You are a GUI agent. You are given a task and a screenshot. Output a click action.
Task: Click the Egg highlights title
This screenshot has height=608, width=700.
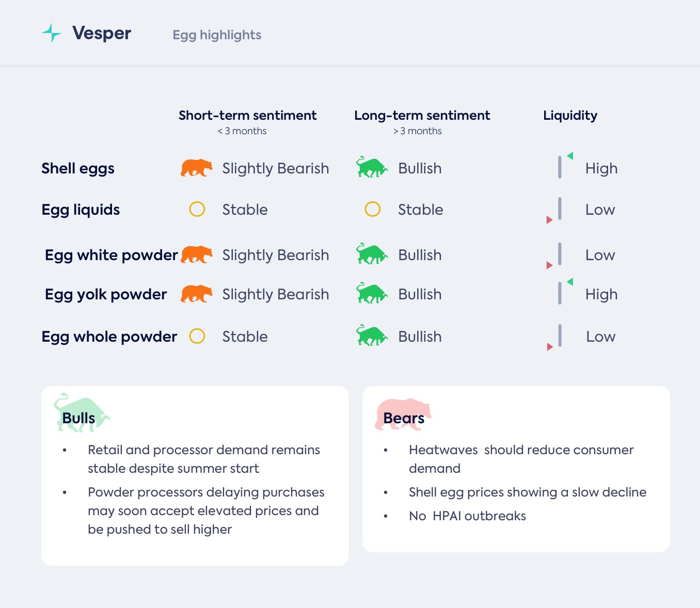click(x=217, y=35)
